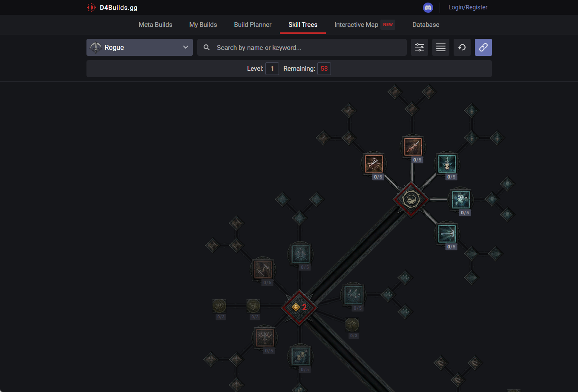Click the Remaining points value 58

coord(324,69)
